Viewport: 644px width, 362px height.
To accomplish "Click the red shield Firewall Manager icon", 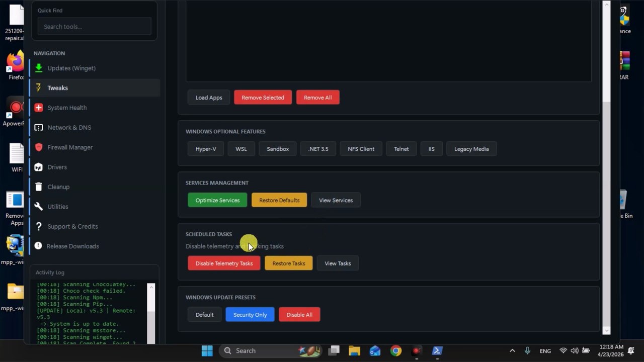I will [38, 147].
